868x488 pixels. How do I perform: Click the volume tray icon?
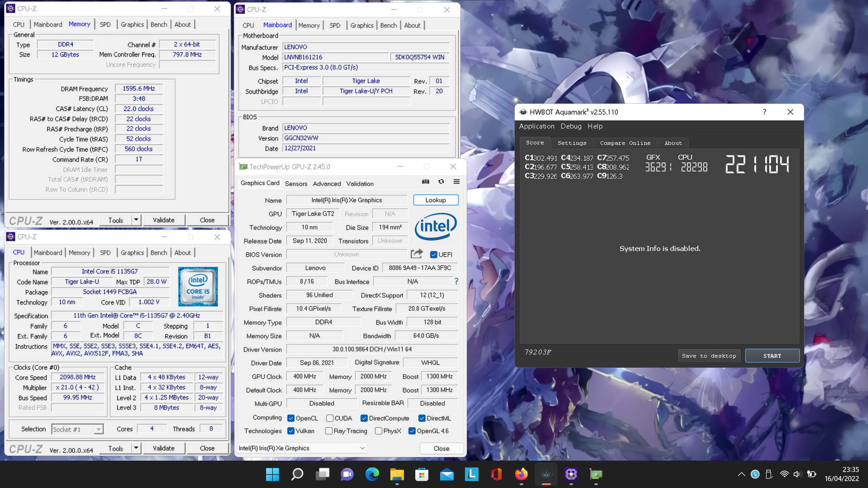[x=797, y=474]
